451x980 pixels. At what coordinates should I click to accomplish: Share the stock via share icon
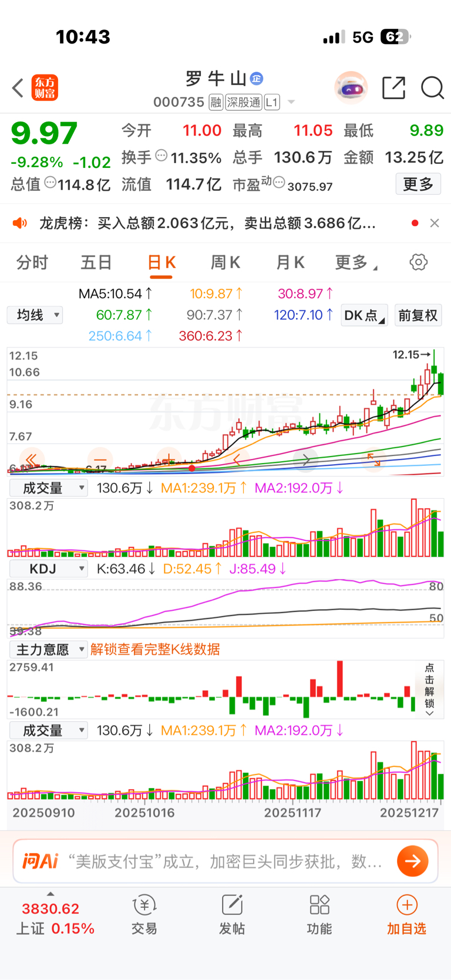click(x=393, y=88)
